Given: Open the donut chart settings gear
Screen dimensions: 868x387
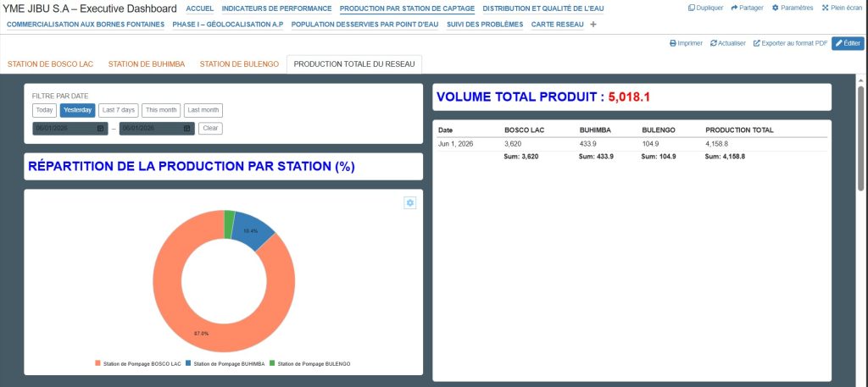Looking at the screenshot, I should click(409, 203).
